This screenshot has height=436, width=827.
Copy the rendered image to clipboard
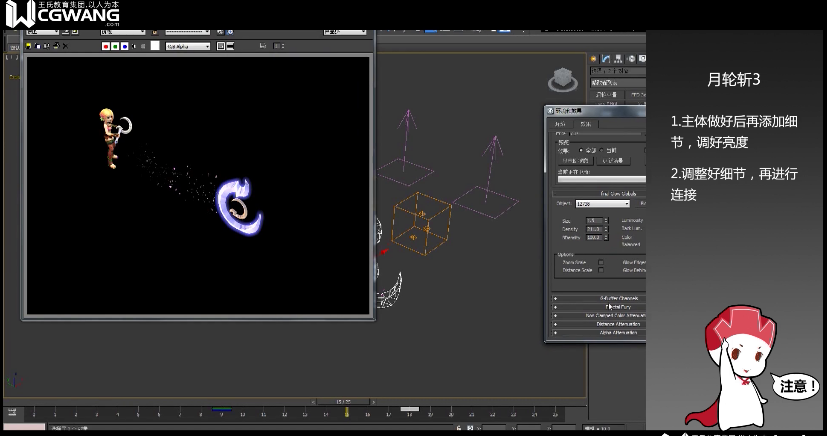37,46
